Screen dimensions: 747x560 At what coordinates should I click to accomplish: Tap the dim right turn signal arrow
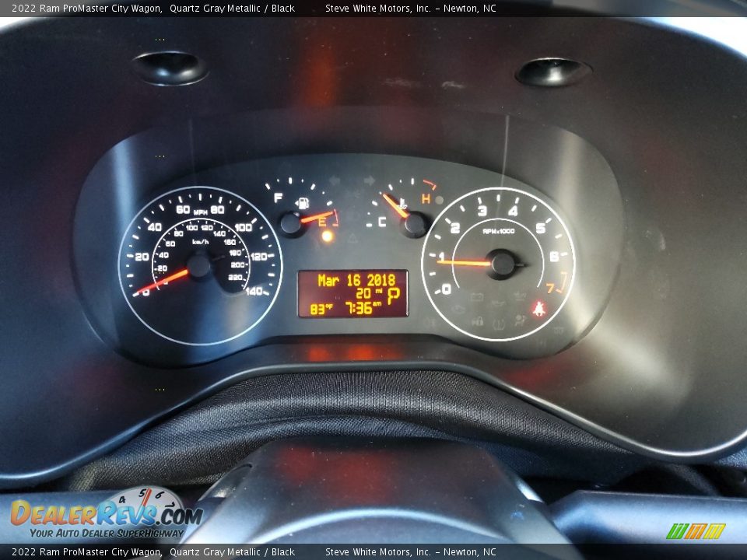[369, 180]
